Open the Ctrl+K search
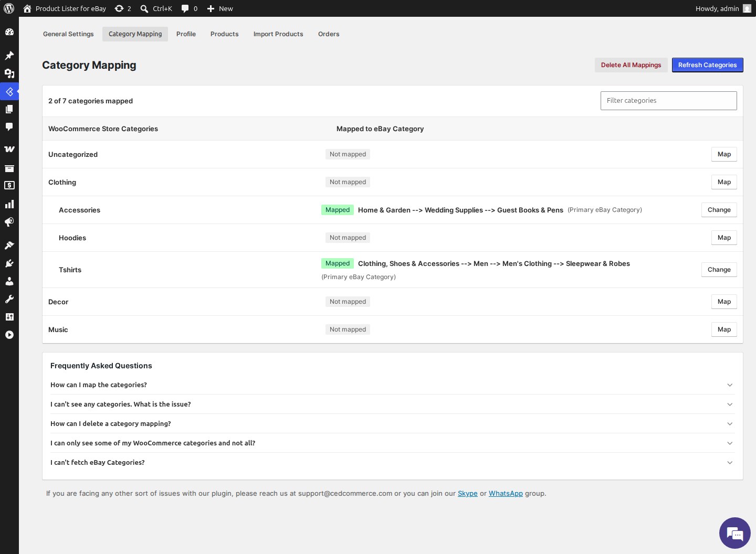Image resolution: width=756 pixels, height=554 pixels. point(156,8)
